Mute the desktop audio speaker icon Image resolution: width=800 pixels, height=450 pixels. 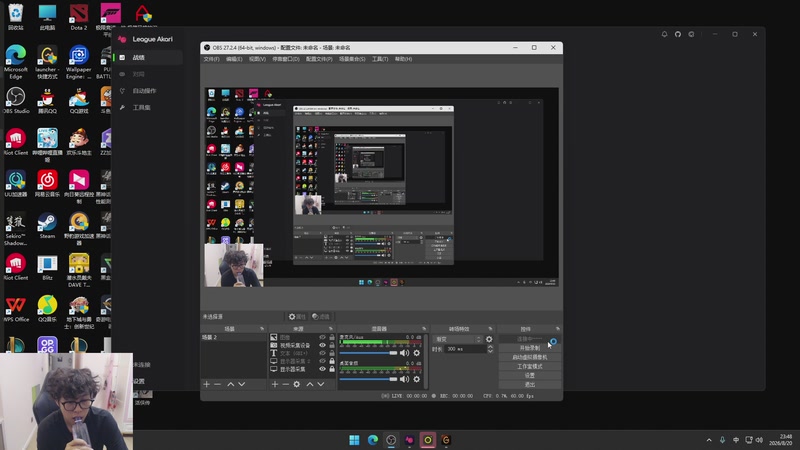point(405,379)
